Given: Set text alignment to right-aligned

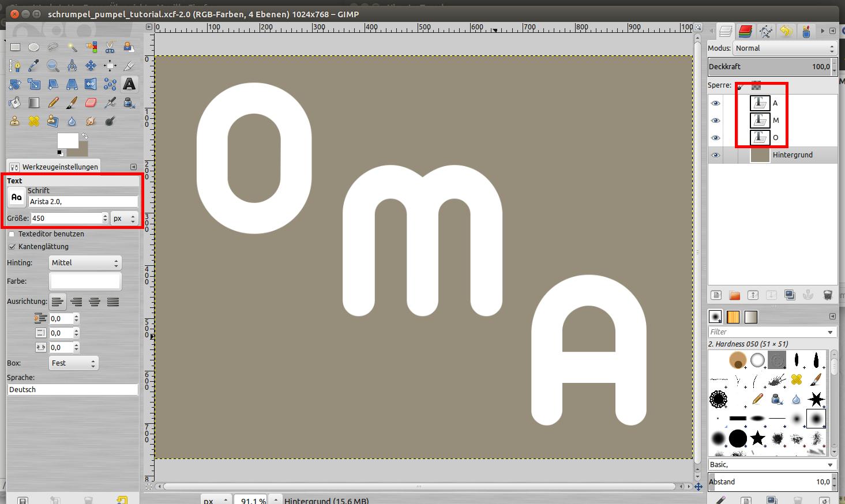Looking at the screenshot, I should 76,302.
